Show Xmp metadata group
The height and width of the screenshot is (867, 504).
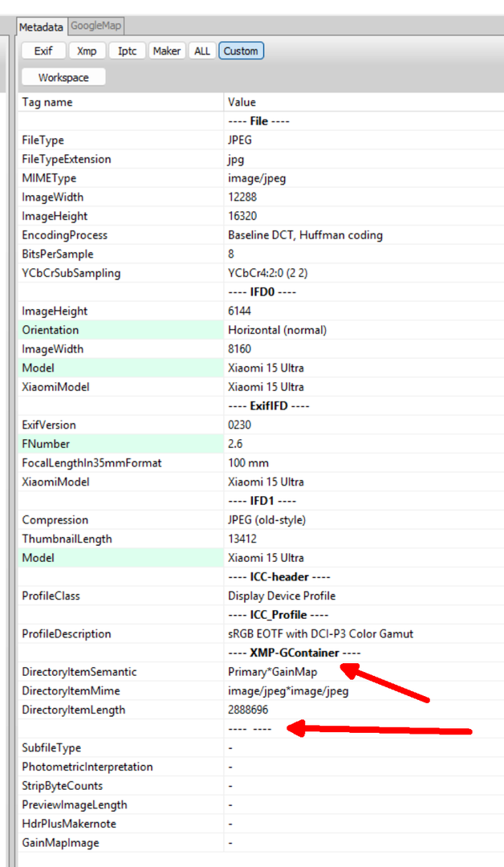pyautogui.click(x=87, y=51)
